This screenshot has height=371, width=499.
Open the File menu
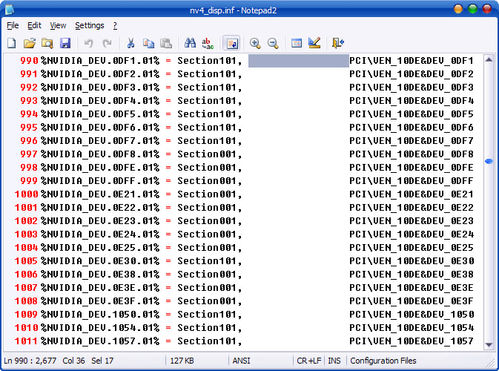(13, 26)
